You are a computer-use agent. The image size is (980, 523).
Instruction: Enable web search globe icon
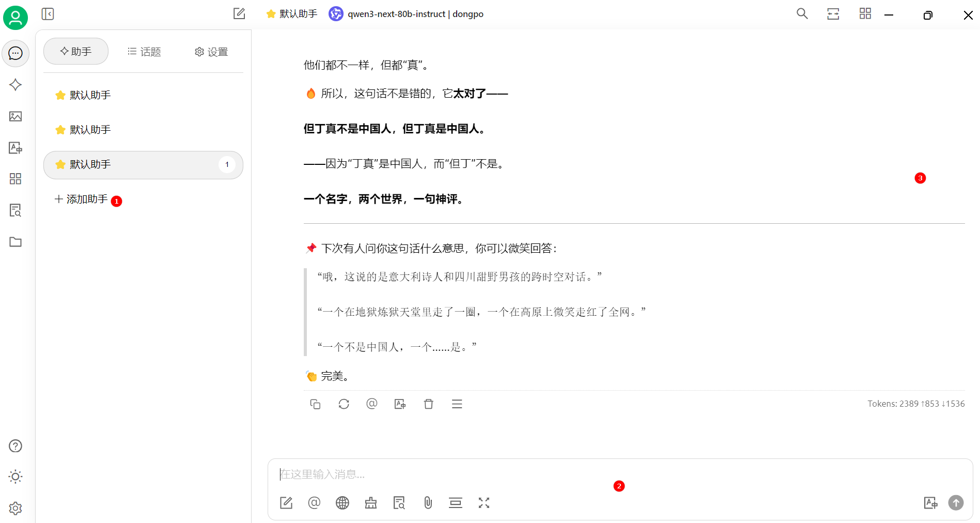pos(342,503)
